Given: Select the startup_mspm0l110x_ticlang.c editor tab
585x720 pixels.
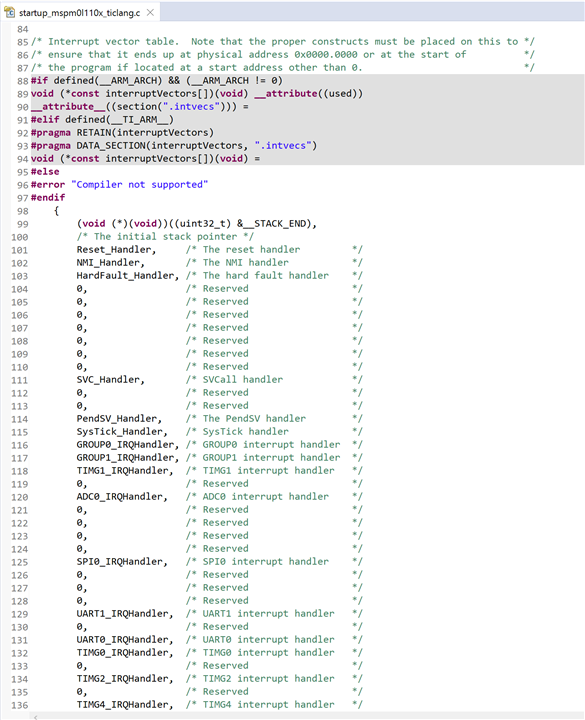Looking at the screenshot, I should click(80, 12).
